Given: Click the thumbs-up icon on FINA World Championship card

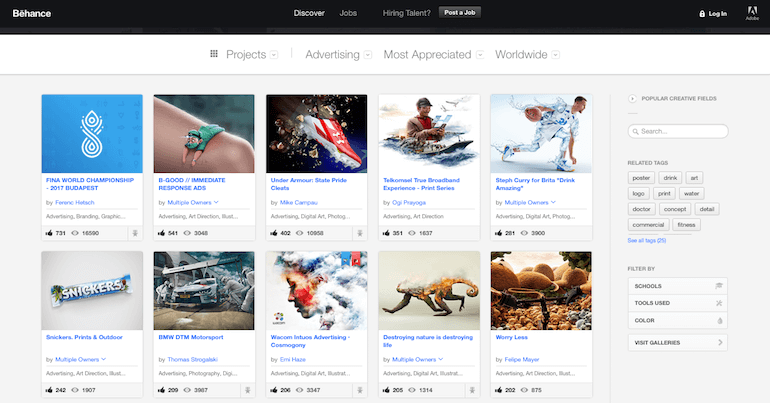Looking at the screenshot, I should pos(49,233).
